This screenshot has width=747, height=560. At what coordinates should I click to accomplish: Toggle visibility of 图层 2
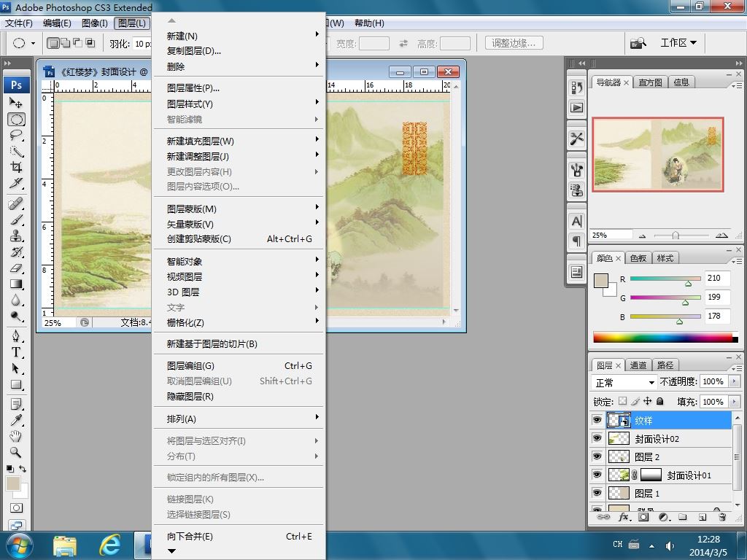597,456
